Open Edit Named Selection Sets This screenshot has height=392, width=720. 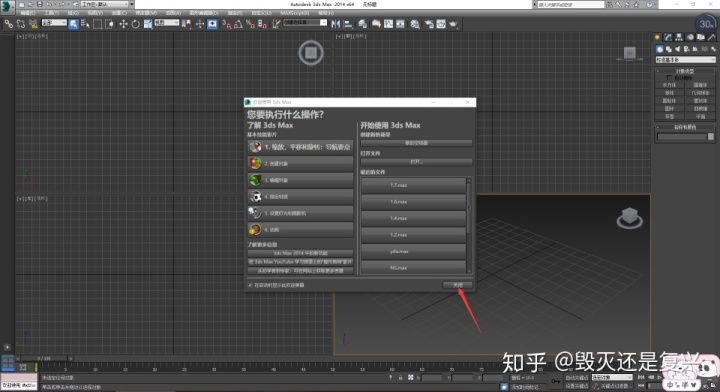[276, 24]
